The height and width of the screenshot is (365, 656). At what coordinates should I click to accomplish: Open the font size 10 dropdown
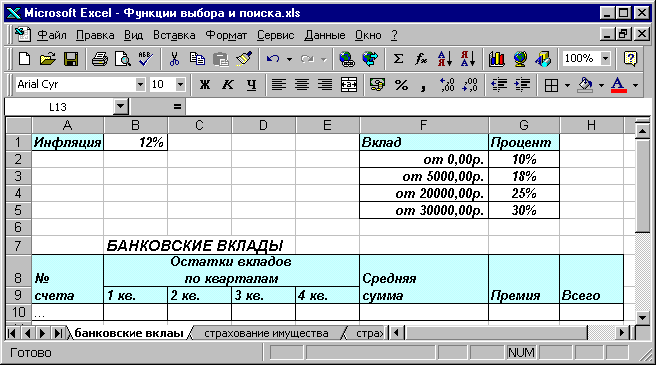tap(180, 85)
